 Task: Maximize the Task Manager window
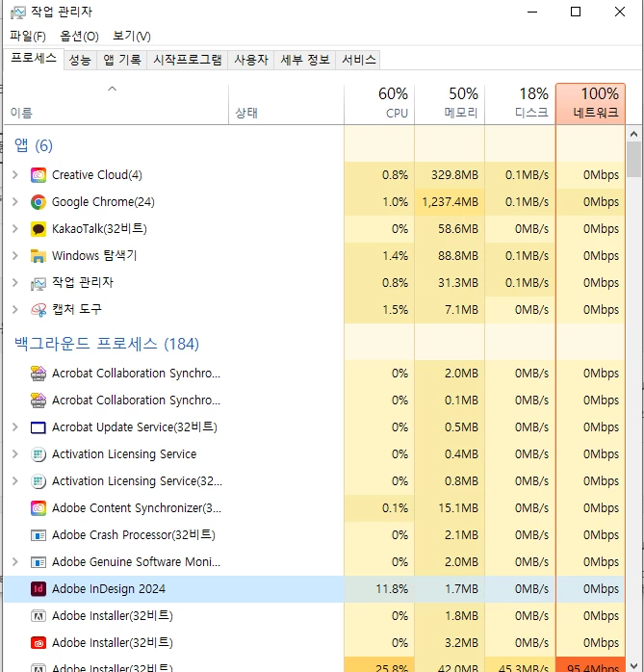click(x=576, y=12)
